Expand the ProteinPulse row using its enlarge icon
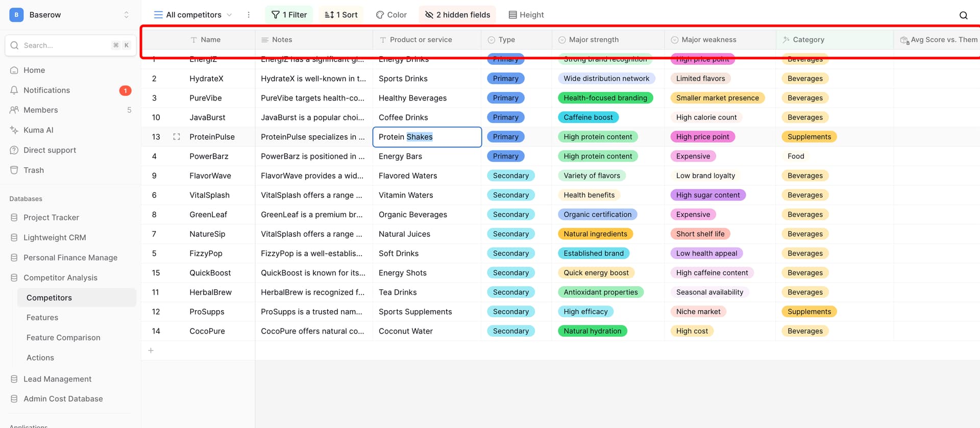Viewport: 980px width, 428px height. point(177,137)
